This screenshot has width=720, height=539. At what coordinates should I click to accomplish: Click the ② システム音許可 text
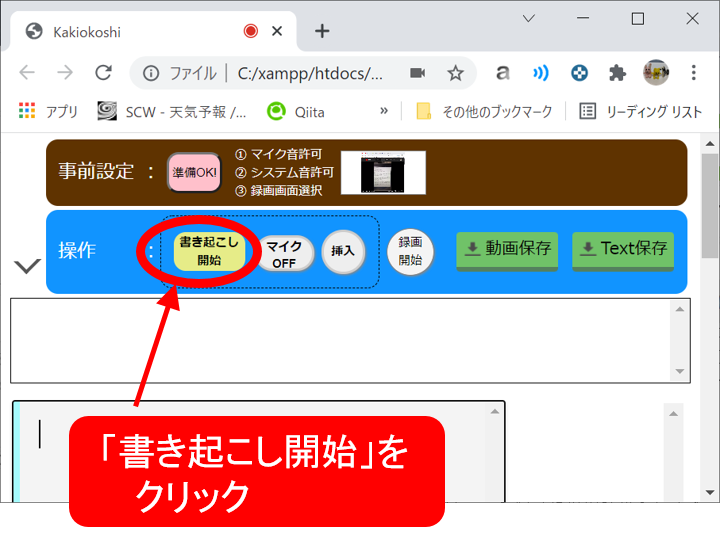[284, 173]
